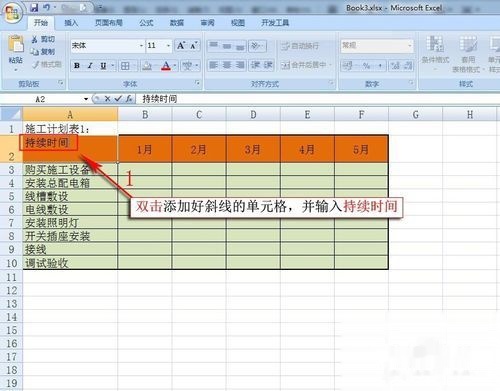Expand the paste options arrow under 粘贴
500x391 pixels.
click(16, 70)
